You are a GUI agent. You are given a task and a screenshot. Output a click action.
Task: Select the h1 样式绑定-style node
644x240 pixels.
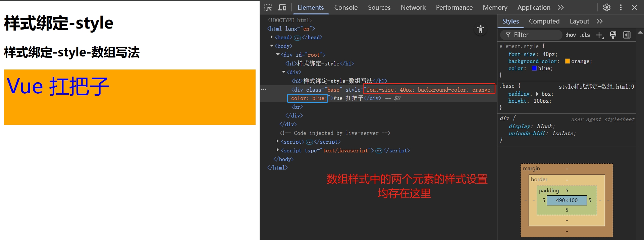pyautogui.click(x=320, y=63)
